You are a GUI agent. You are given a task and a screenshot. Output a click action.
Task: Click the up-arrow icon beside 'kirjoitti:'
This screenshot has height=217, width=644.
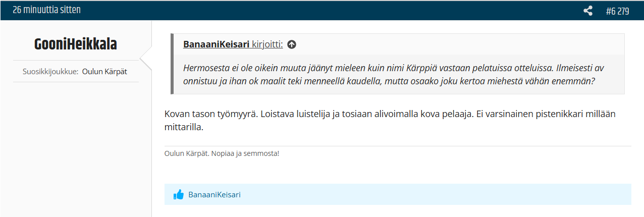tap(292, 44)
